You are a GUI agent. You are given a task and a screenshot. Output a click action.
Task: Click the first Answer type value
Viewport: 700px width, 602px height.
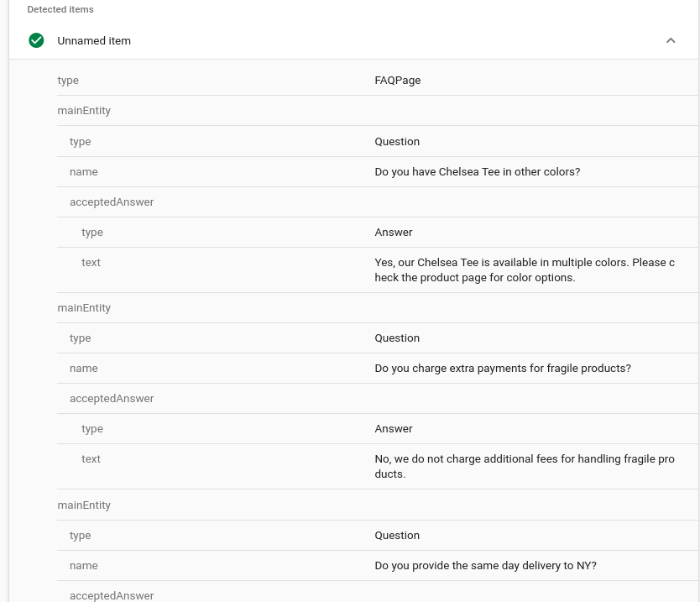pos(393,232)
